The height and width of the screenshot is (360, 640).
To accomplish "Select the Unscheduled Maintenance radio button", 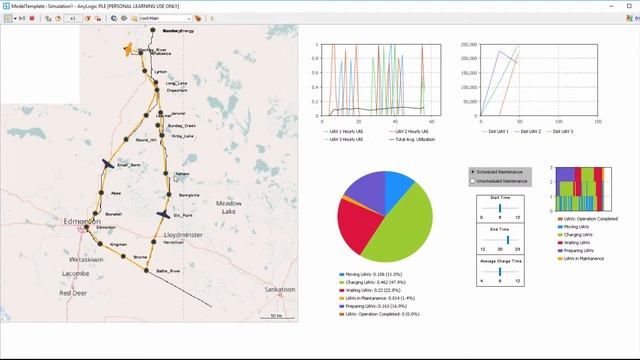I will [x=473, y=181].
